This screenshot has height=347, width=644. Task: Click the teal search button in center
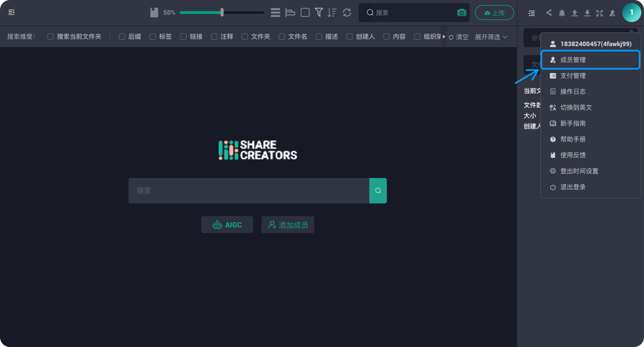378,190
